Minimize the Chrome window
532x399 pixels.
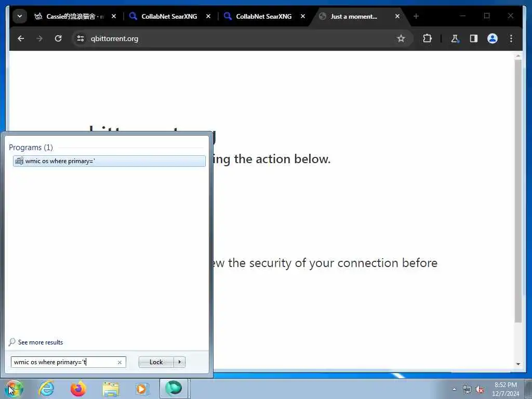pos(463,16)
